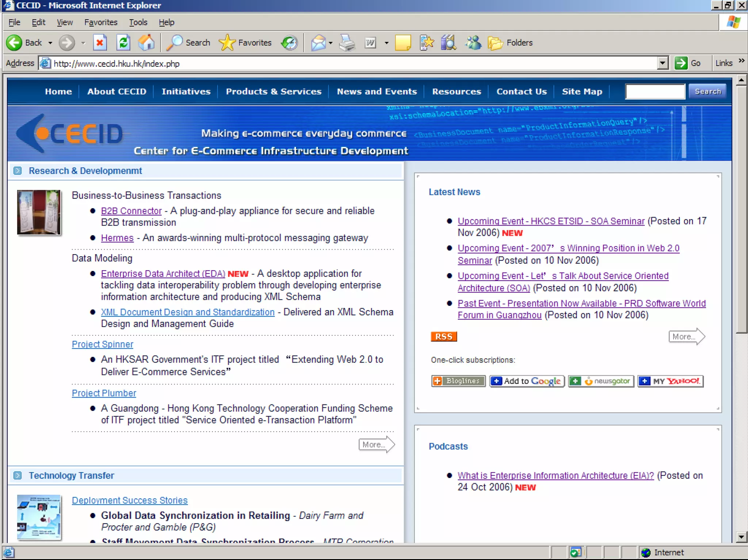The width and height of the screenshot is (748, 560).
Task: Click the site Search button in navigation
Action: [707, 91]
